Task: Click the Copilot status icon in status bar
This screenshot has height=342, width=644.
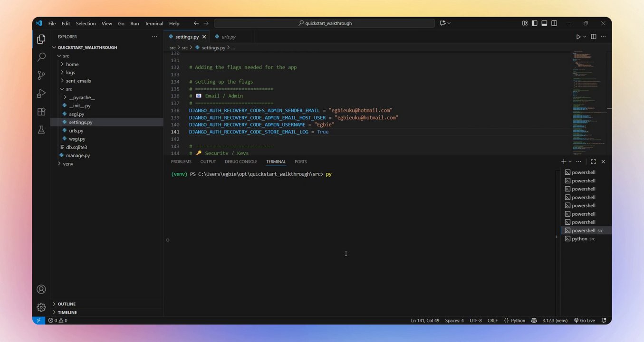Action: pyautogui.click(x=535, y=321)
